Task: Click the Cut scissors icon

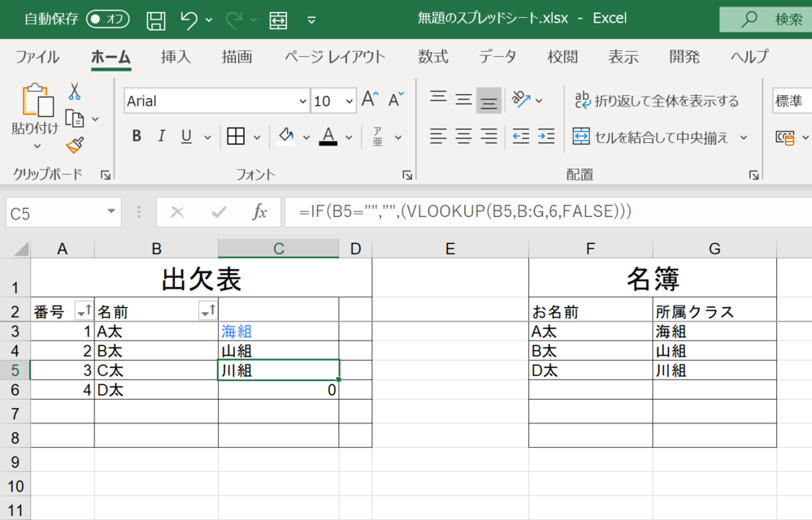Action: click(75, 91)
